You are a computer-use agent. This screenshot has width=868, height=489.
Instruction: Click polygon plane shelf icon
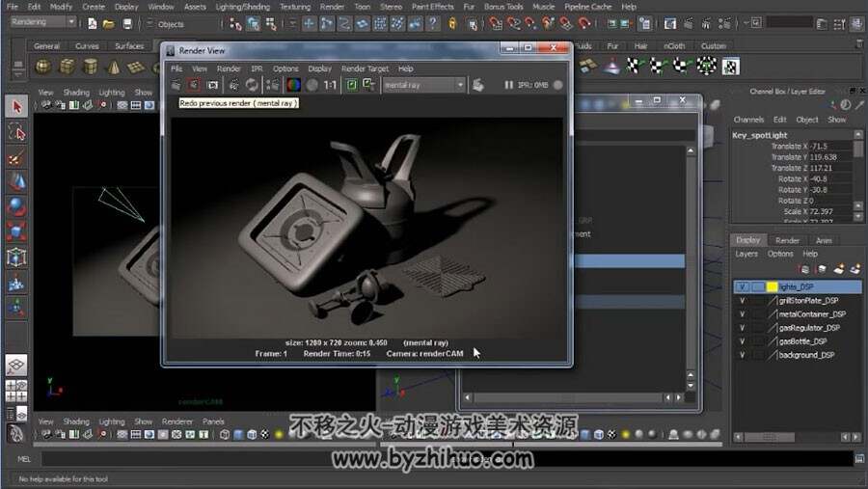pyautogui.click(x=136, y=67)
